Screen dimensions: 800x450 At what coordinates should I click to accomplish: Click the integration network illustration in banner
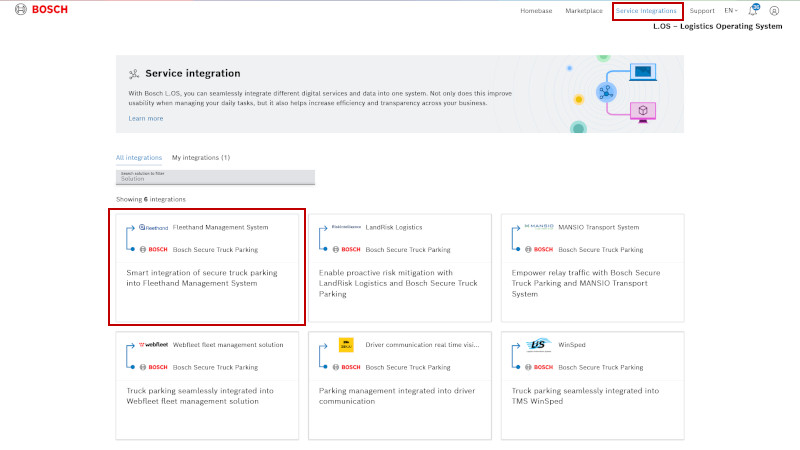[x=610, y=94]
